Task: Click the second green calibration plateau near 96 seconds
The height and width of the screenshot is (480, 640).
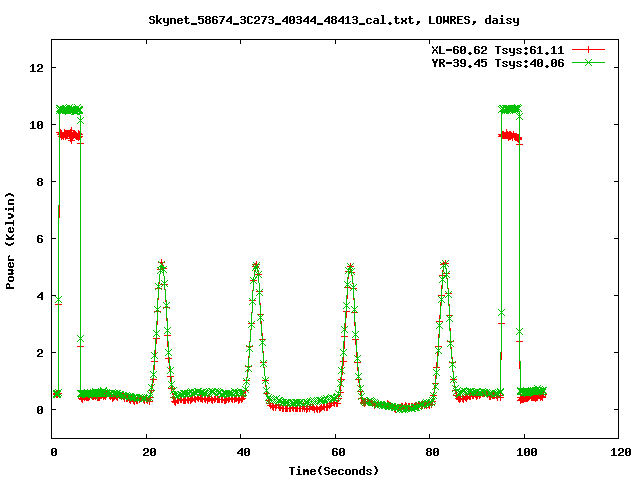Action: point(510,109)
